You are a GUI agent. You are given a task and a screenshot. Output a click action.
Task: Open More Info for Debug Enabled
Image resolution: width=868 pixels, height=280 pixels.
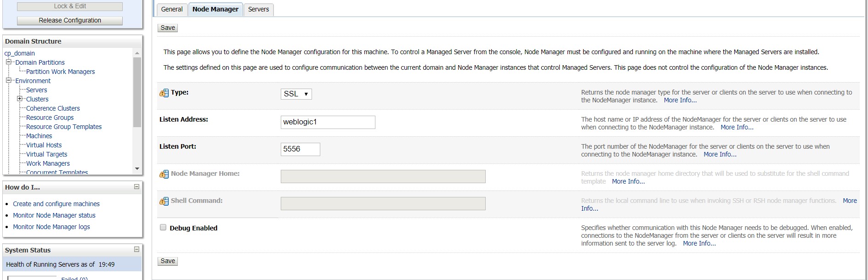pos(699,243)
